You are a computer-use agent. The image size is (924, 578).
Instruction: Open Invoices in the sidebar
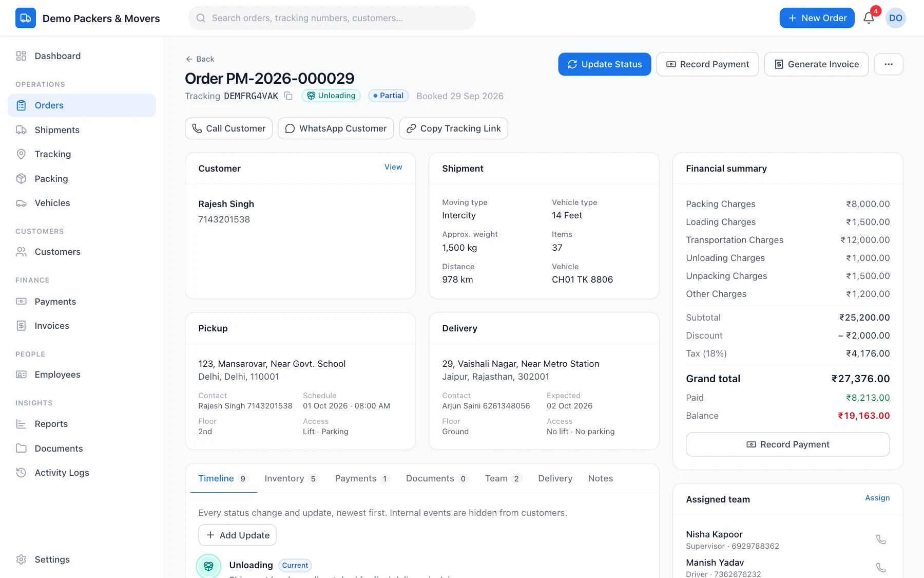pyautogui.click(x=82, y=326)
